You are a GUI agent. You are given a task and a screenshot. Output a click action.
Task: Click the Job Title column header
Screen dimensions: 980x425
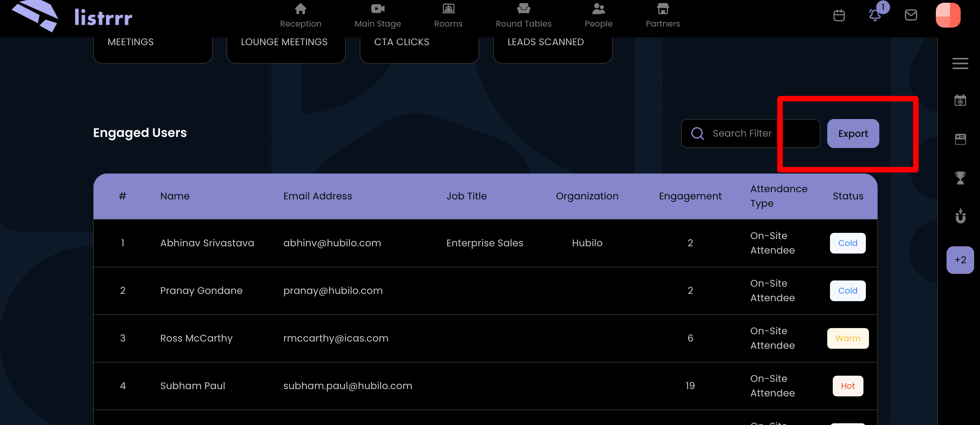coord(467,196)
